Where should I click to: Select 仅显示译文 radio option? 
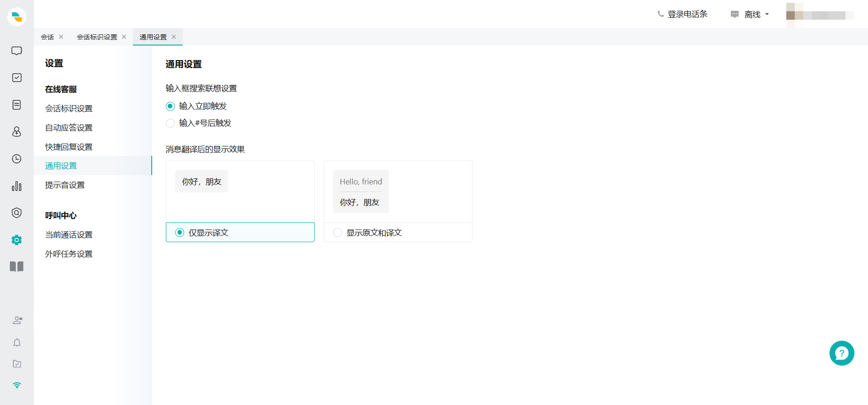pyautogui.click(x=179, y=233)
